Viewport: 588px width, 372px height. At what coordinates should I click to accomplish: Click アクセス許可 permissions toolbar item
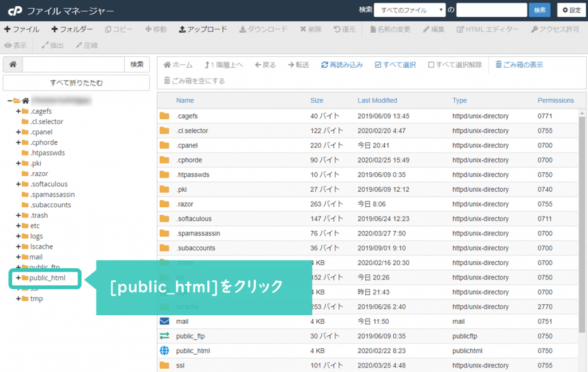tap(555, 29)
